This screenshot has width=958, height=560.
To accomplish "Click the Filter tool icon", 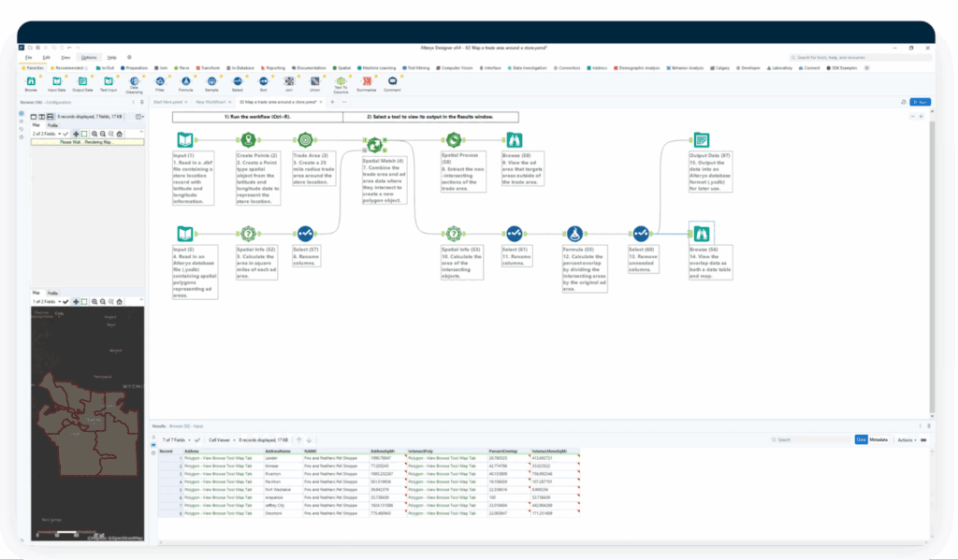I will [160, 81].
